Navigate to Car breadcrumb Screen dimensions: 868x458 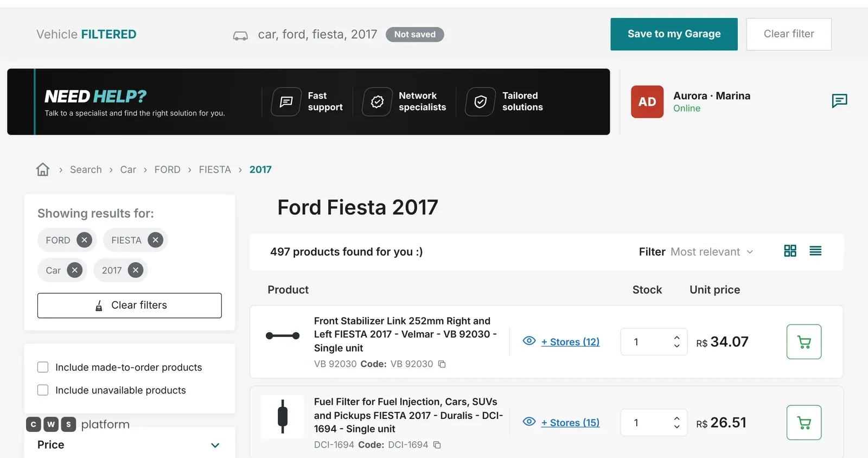click(x=128, y=169)
